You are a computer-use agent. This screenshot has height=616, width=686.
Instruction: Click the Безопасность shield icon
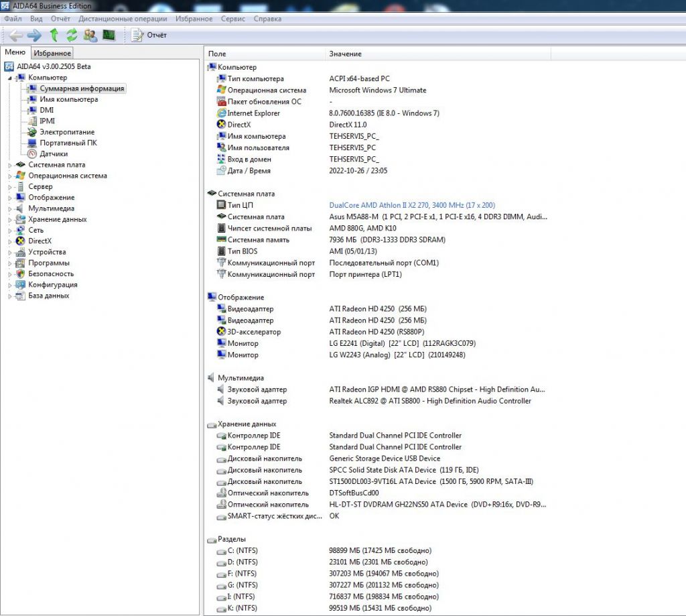pyautogui.click(x=21, y=274)
